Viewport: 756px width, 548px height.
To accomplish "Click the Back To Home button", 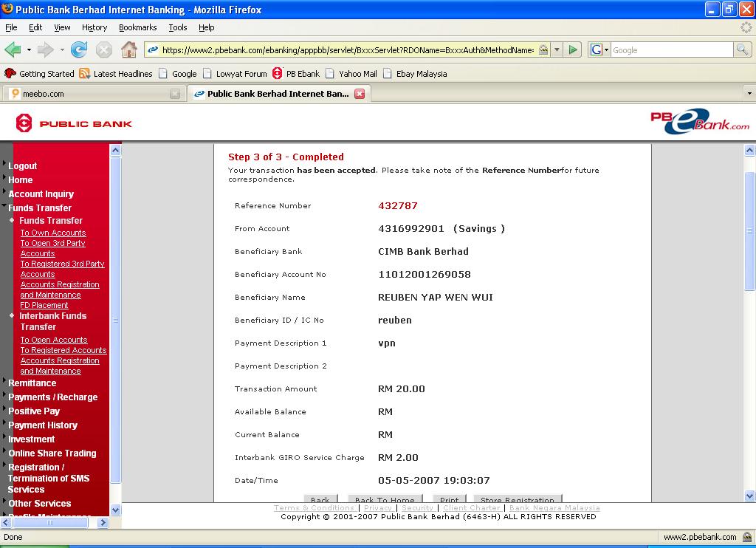I will point(385,499).
